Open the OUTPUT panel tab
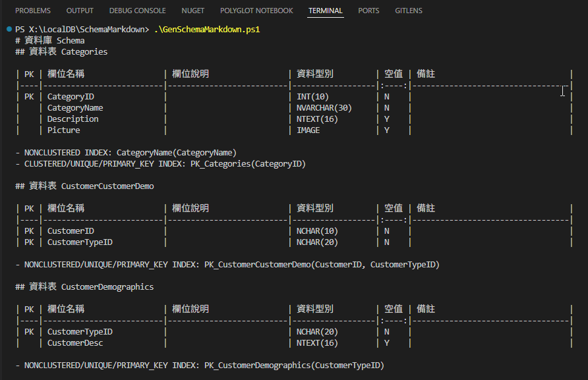 (x=80, y=11)
